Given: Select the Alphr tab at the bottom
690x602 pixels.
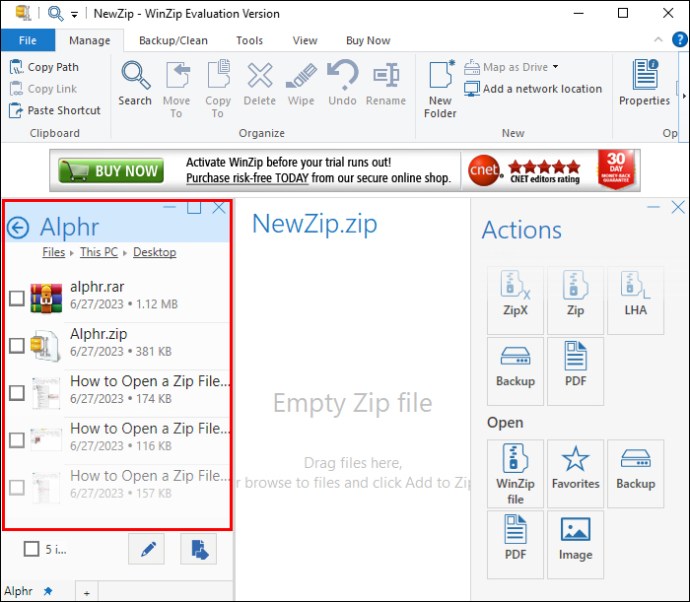Looking at the screenshot, I should [x=19, y=591].
